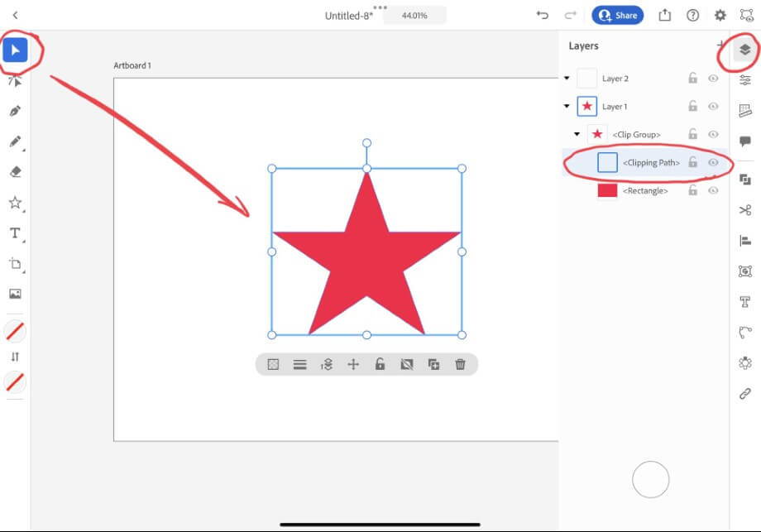The height and width of the screenshot is (532, 761).
Task: Select the <Clip Group> row
Action: point(645,135)
